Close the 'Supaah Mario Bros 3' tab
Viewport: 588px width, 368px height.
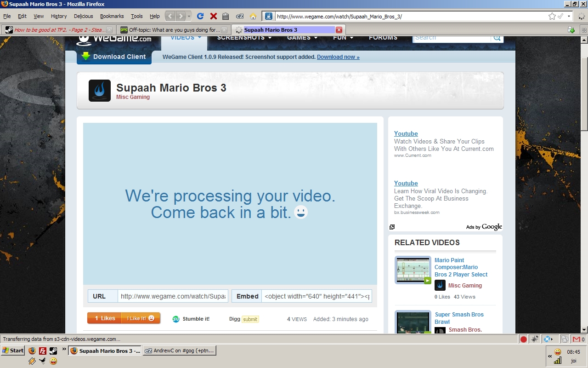coord(339,30)
